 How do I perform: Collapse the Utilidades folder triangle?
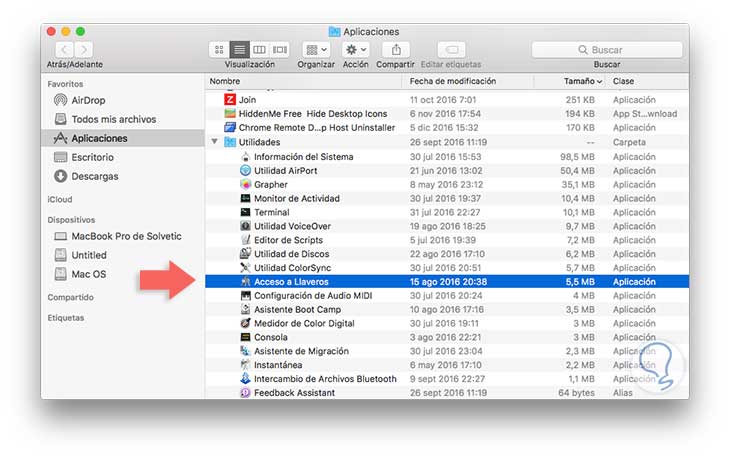(x=215, y=141)
